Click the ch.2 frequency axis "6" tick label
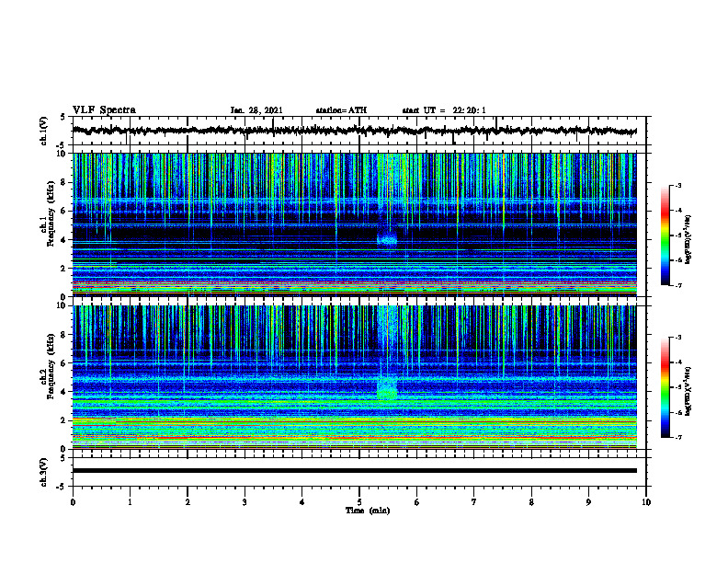 tap(64, 363)
